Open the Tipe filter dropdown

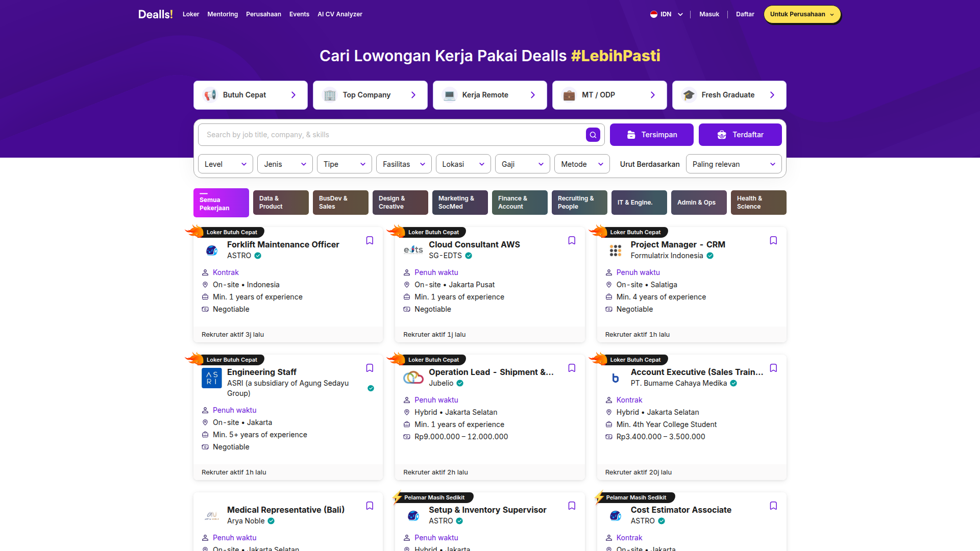click(345, 164)
